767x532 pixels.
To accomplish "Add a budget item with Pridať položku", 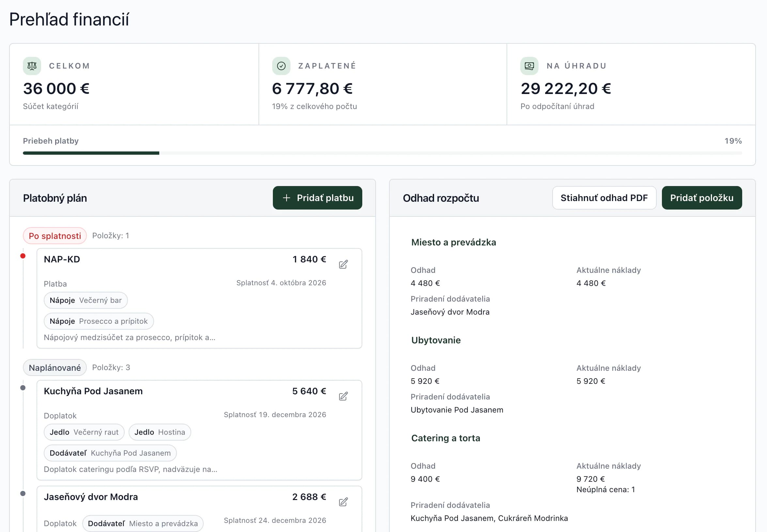I will tap(702, 198).
